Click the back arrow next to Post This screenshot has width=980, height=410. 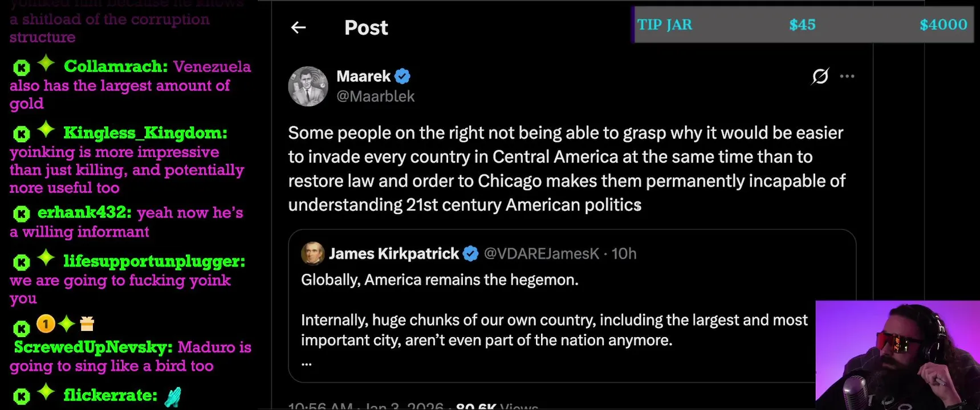(x=298, y=27)
